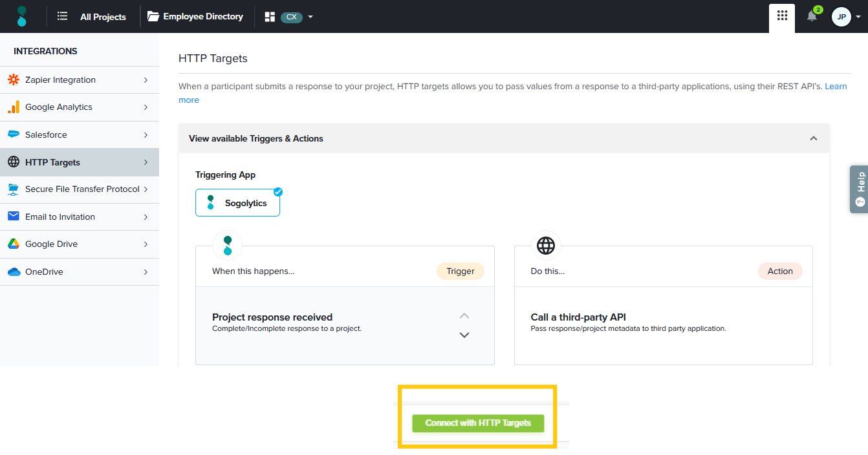The height and width of the screenshot is (455, 868).
Task: Select the Sogolytics triggering app card
Action: pyautogui.click(x=237, y=203)
